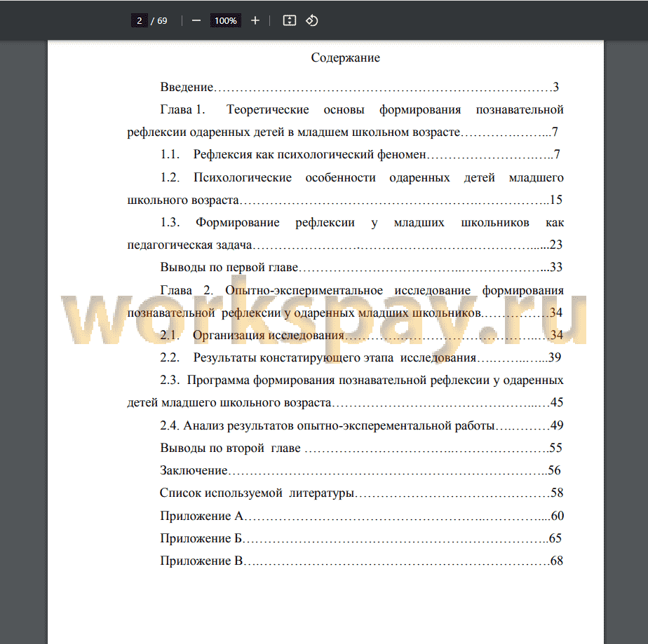This screenshot has width=648, height=644.
Task: Click 'детей младшего школьного возраста' line, page 45
Action: [345, 402]
